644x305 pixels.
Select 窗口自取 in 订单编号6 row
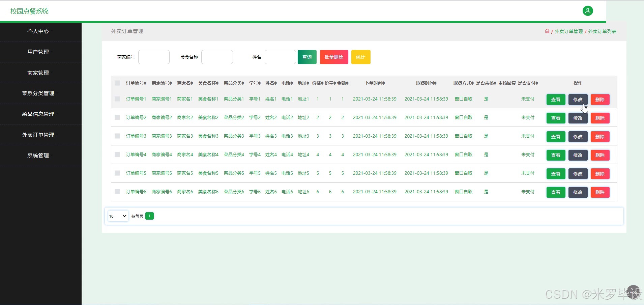(x=464, y=192)
